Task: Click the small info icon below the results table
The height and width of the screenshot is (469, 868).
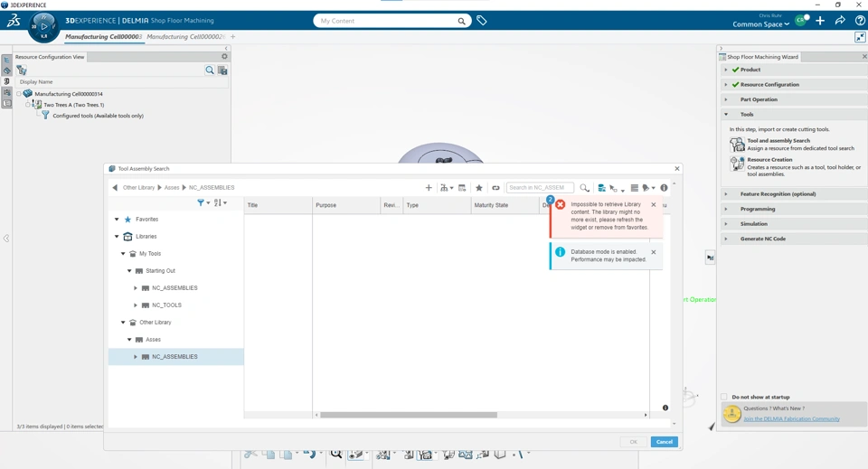Action: (x=665, y=408)
